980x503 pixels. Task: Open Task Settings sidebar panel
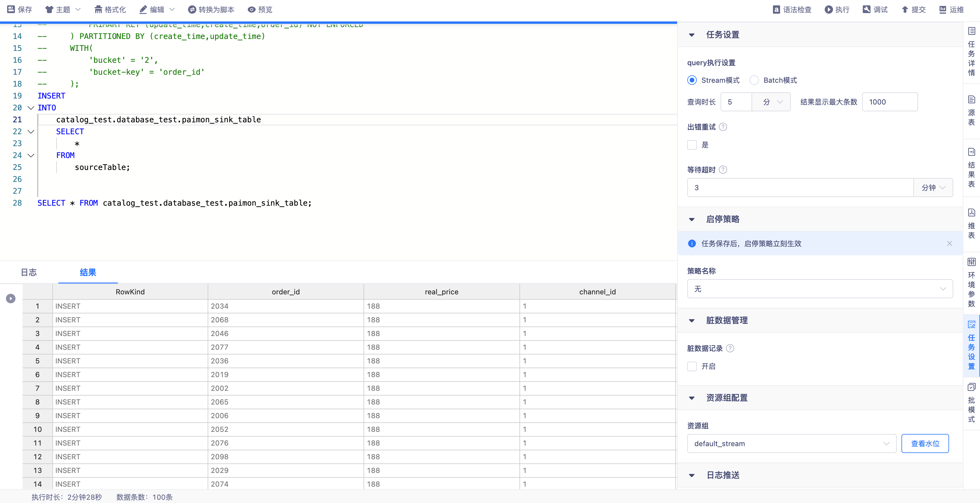coord(971,345)
